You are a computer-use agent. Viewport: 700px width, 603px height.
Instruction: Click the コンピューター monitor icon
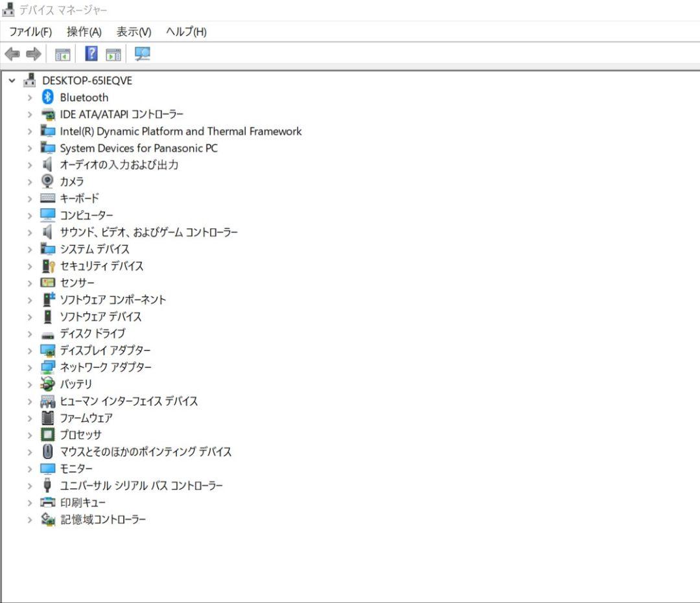pyautogui.click(x=48, y=215)
